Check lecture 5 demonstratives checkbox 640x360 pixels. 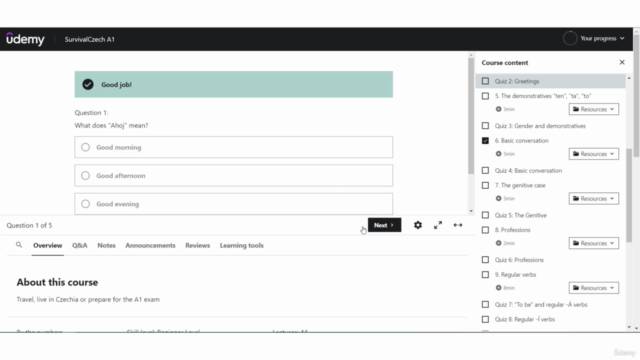(x=485, y=96)
